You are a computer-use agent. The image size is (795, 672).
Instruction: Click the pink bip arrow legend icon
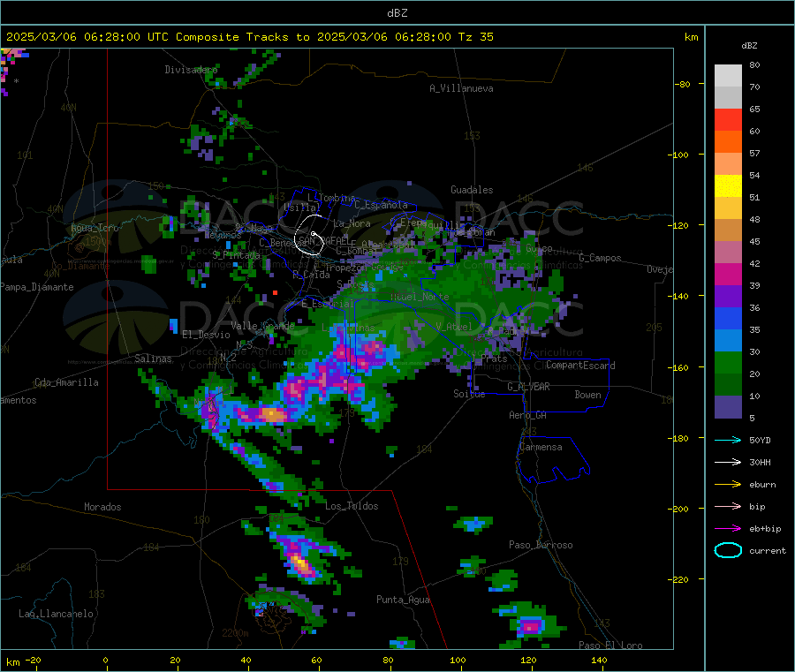(728, 506)
